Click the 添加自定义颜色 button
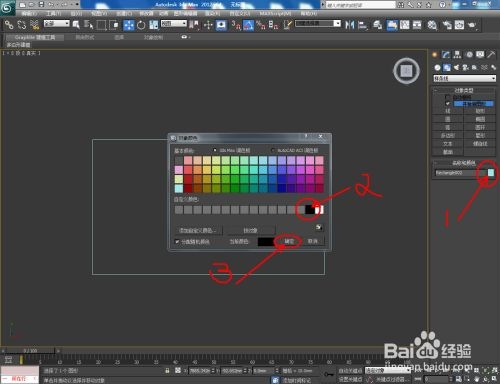The image size is (500, 384). coord(198,230)
